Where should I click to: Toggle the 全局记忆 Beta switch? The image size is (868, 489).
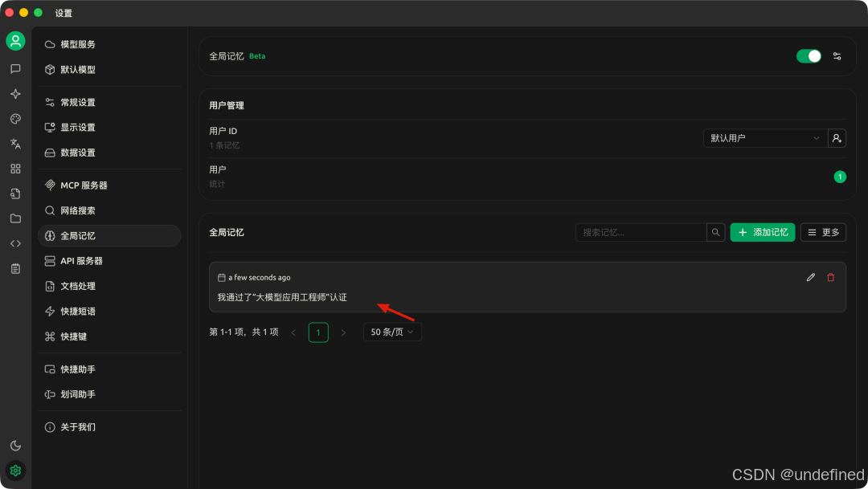click(809, 56)
